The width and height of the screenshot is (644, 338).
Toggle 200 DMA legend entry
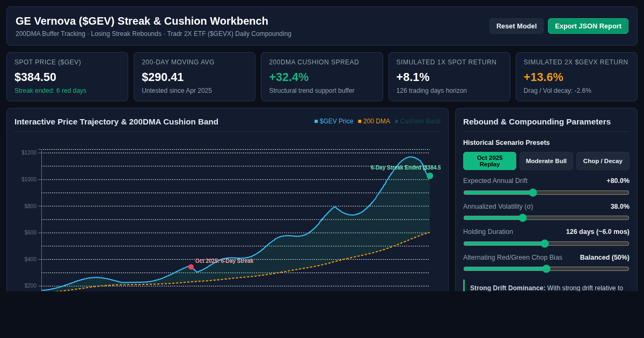pyautogui.click(x=374, y=121)
